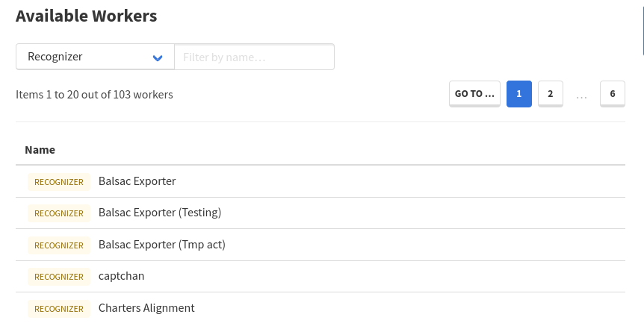The image size is (644, 323).
Task: Click the Name column header
Action: 40,150
